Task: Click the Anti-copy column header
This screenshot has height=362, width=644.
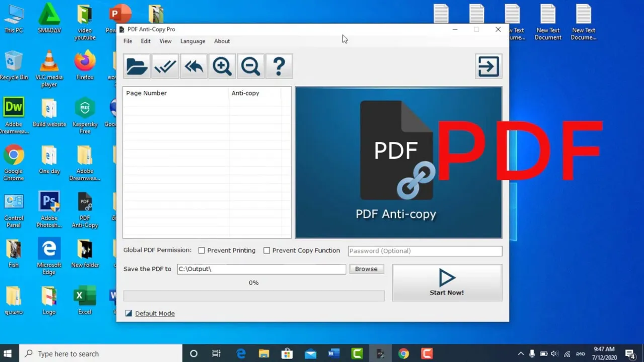Action: tap(255, 93)
